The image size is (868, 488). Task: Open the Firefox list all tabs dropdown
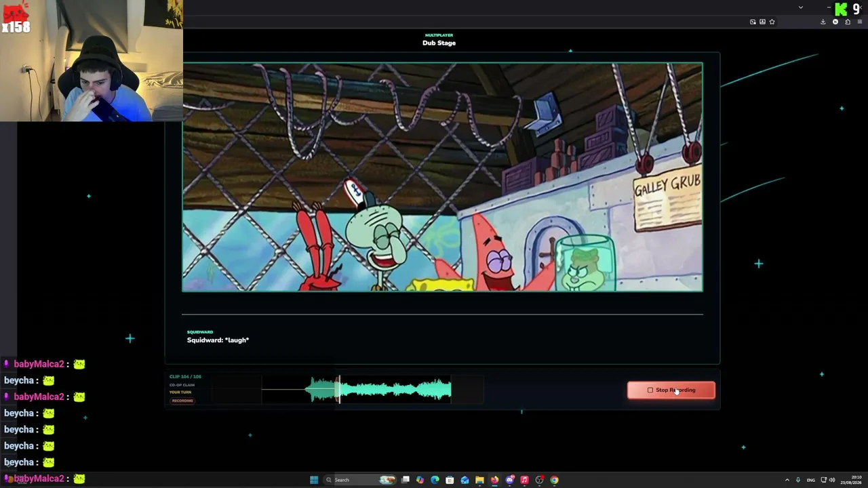tap(801, 7)
